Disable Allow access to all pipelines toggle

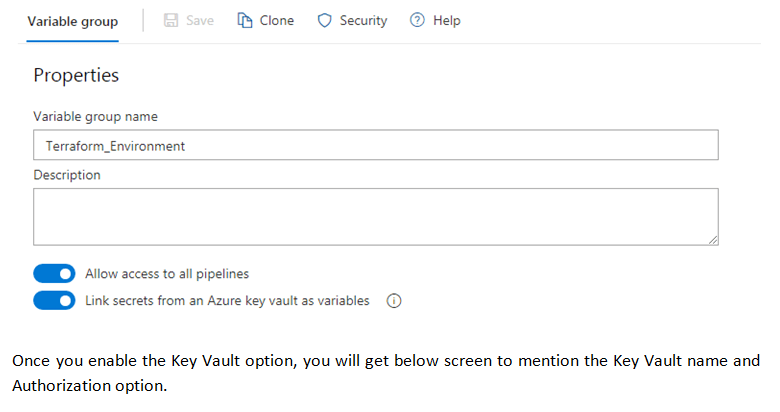pyautogui.click(x=55, y=274)
